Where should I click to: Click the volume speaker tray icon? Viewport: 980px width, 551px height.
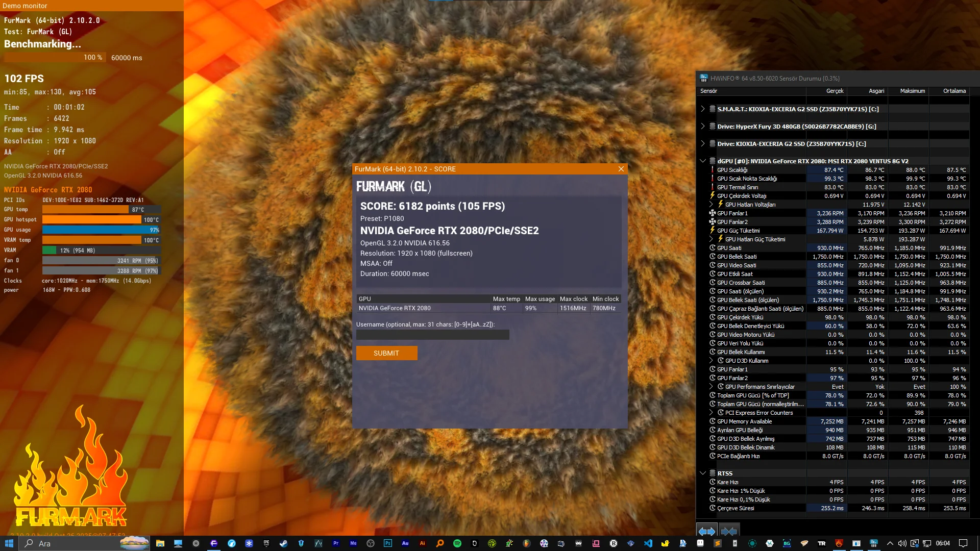pyautogui.click(x=902, y=543)
